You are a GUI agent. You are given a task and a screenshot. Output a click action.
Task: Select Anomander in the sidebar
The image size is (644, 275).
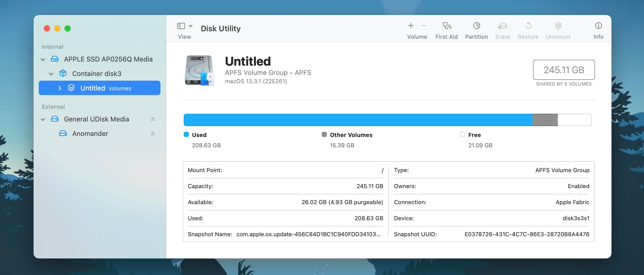click(90, 133)
